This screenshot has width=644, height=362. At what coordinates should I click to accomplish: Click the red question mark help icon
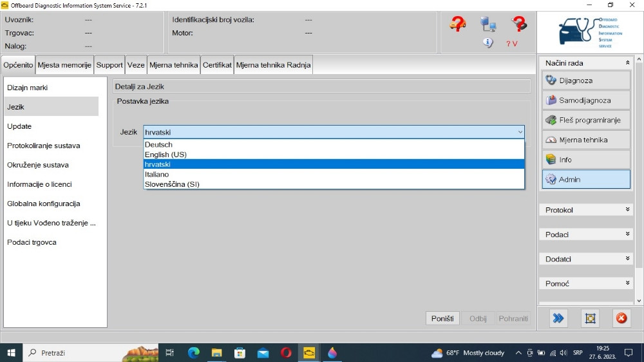point(519,24)
